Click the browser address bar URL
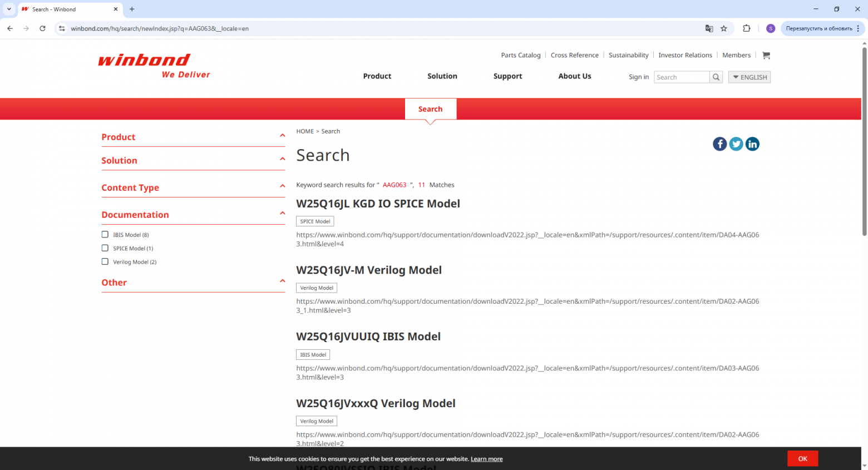This screenshot has height=470, width=868. 160,28
